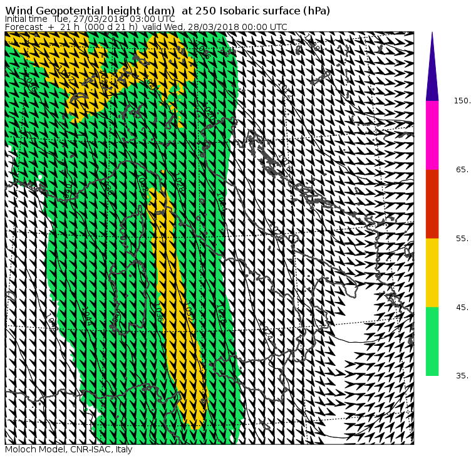Click the magenta legend color band
The image size is (476, 458).
click(x=432, y=135)
